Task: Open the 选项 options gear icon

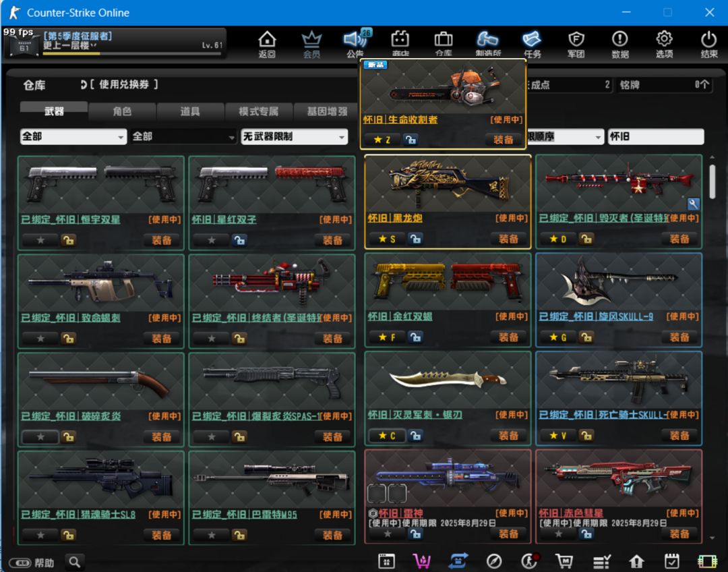Action: coord(665,44)
